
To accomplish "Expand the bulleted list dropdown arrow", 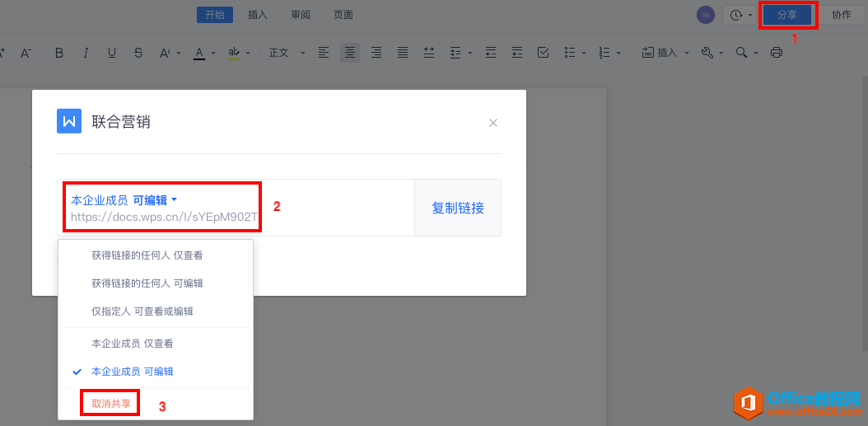I will (x=585, y=54).
